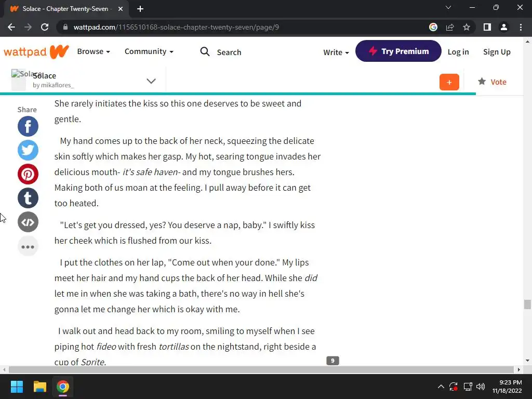Click Chrome icon on taskbar
Image resolution: width=532 pixels, height=399 pixels.
click(x=63, y=387)
